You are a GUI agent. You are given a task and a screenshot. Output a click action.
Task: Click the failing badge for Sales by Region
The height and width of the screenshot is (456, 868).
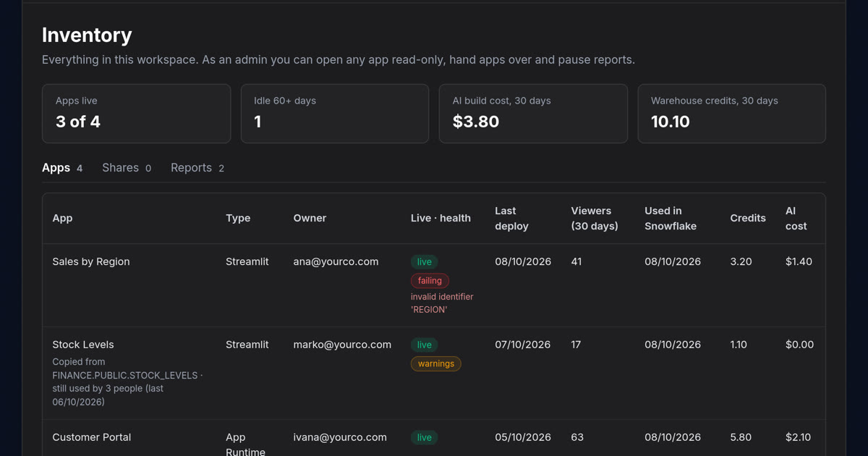(430, 281)
